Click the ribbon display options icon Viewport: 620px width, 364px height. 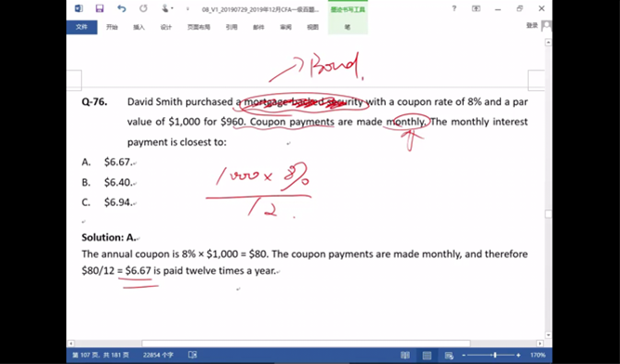point(476,8)
